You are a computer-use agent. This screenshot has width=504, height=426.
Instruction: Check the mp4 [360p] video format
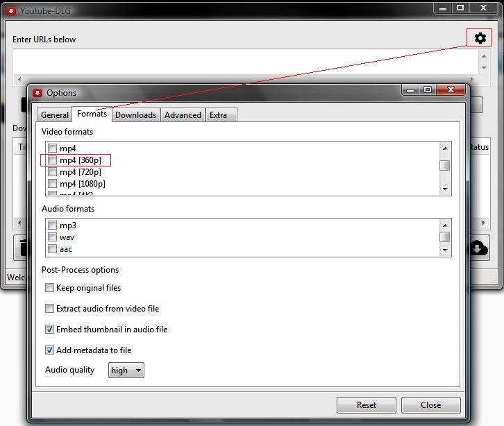[53, 160]
